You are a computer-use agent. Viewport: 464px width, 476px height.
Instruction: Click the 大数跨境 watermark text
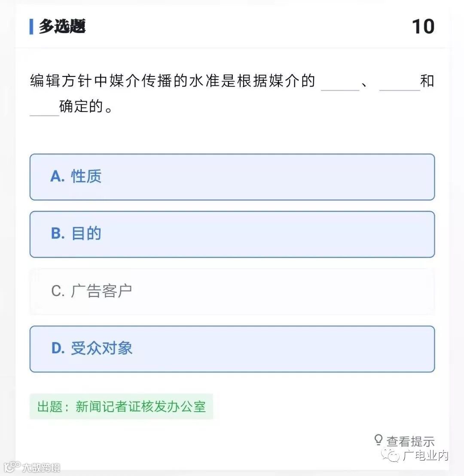[41, 467]
